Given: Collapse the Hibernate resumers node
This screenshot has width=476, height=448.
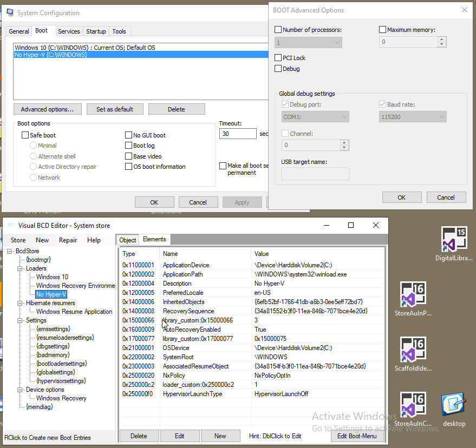Looking at the screenshot, I should pos(19,303).
